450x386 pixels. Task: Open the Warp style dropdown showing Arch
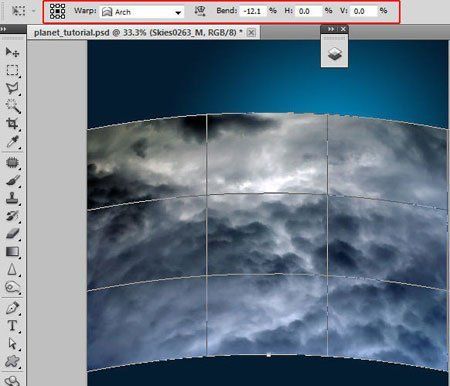pyautogui.click(x=142, y=12)
